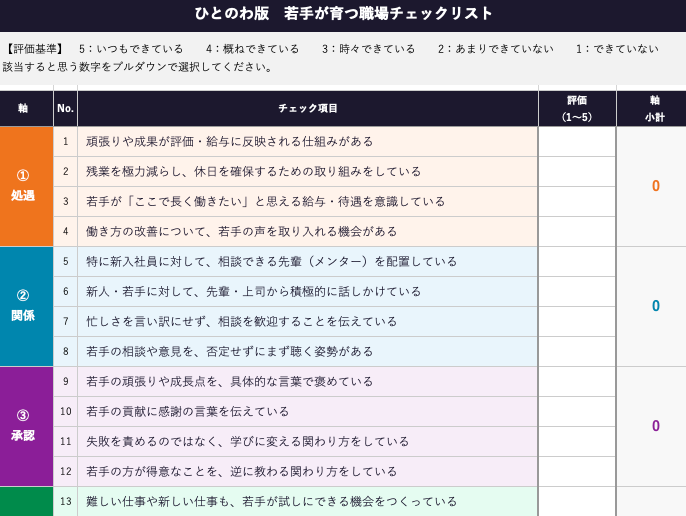Click the 'チェック項目' column header
Image resolution: width=686 pixels, height=516 pixels.
308,108
